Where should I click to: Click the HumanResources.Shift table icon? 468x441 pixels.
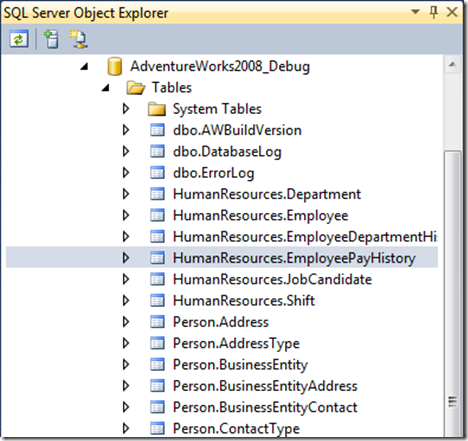pos(157,301)
